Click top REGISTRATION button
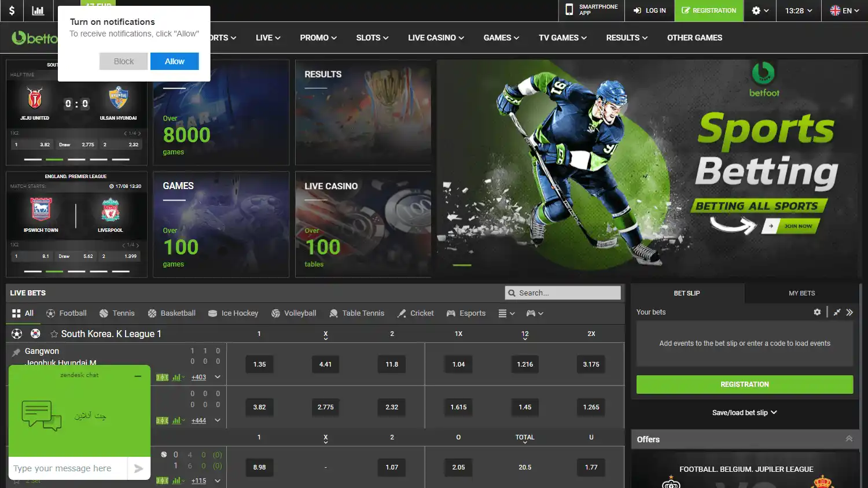868x488 pixels. [709, 10]
